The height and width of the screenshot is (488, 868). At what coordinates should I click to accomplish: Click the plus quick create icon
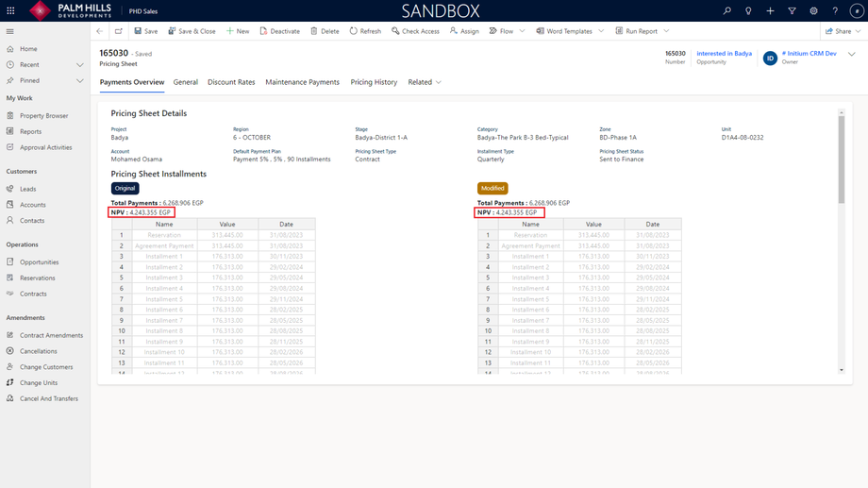(x=770, y=10)
